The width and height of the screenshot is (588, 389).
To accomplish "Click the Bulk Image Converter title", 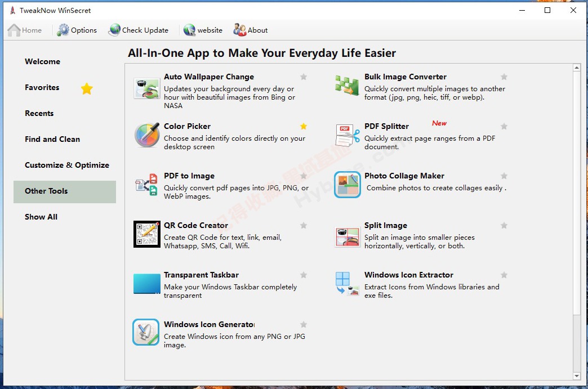I will [406, 77].
